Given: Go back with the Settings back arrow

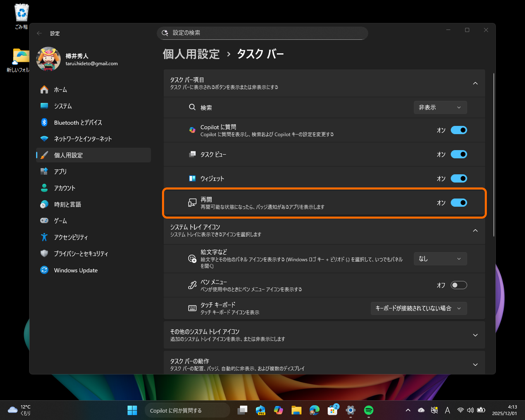Looking at the screenshot, I should click(x=39, y=33).
